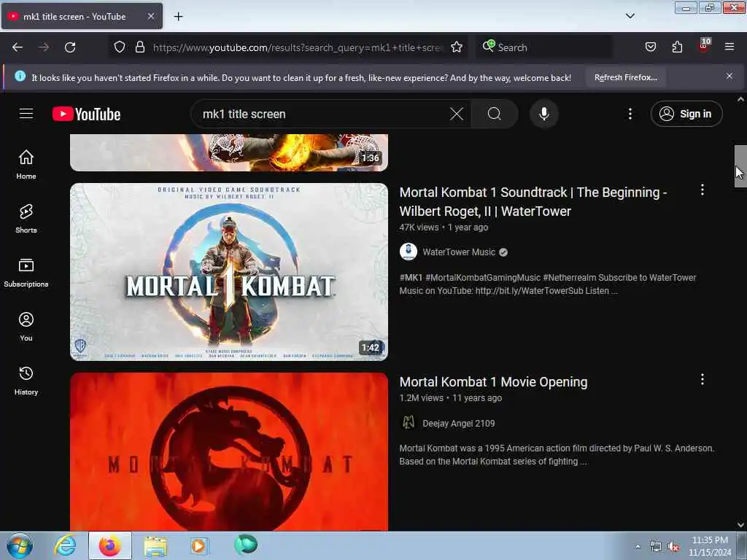Viewport: 747px width, 560px height.
Task: Open options for Mortal Kombat 1 Soundtrack video
Action: click(x=703, y=190)
